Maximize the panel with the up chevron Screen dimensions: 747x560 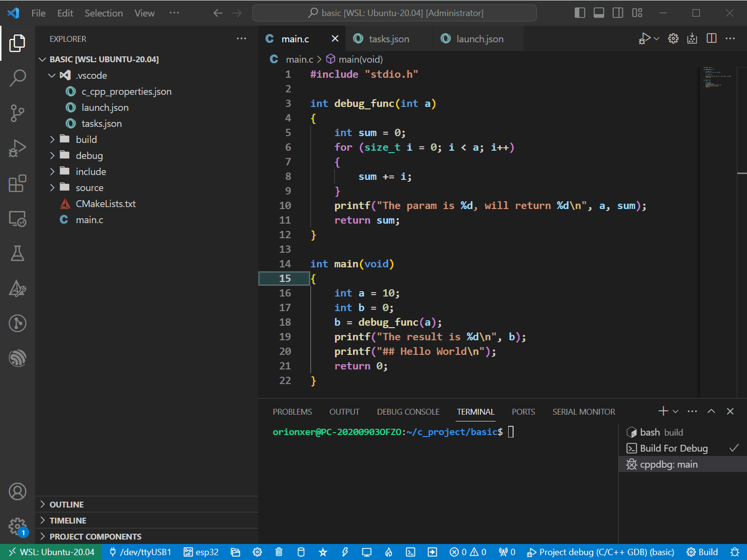coord(711,411)
